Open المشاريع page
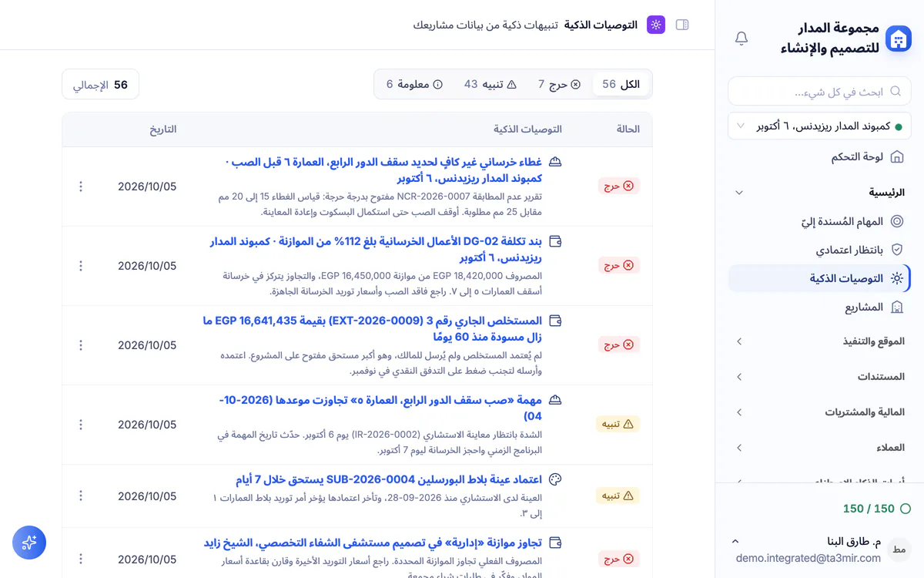This screenshot has width=924, height=578. (x=819, y=307)
